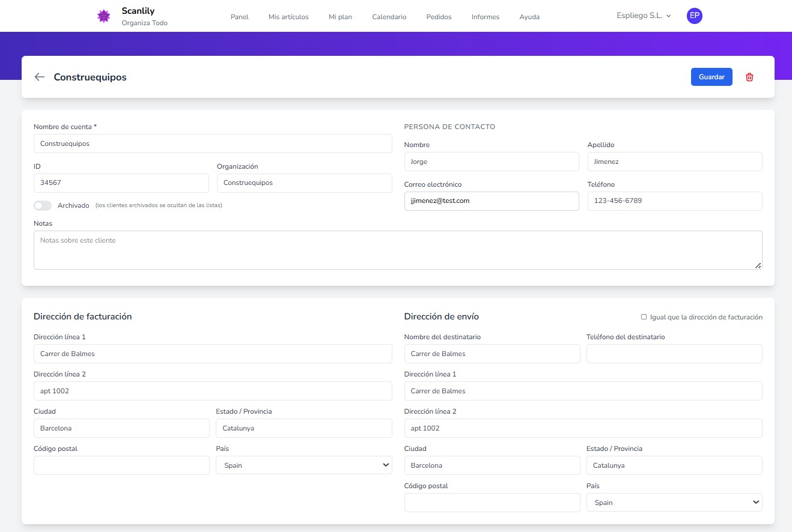Viewport: 792px width, 532px height.
Task: Focus the billing Código postal field
Action: 121,465
